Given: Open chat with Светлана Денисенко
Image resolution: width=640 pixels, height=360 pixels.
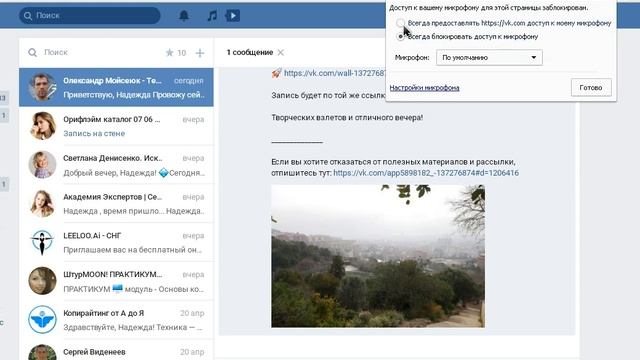Looking at the screenshot, I should [x=116, y=164].
